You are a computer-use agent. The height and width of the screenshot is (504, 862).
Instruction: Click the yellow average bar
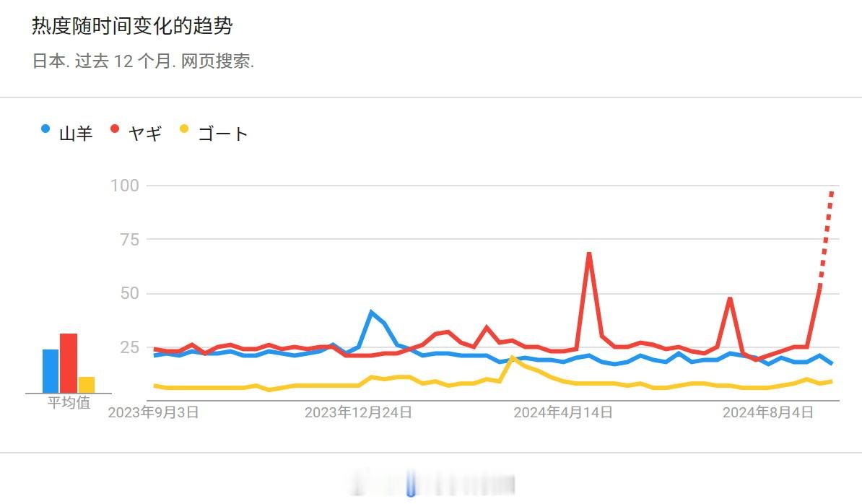click(x=87, y=385)
